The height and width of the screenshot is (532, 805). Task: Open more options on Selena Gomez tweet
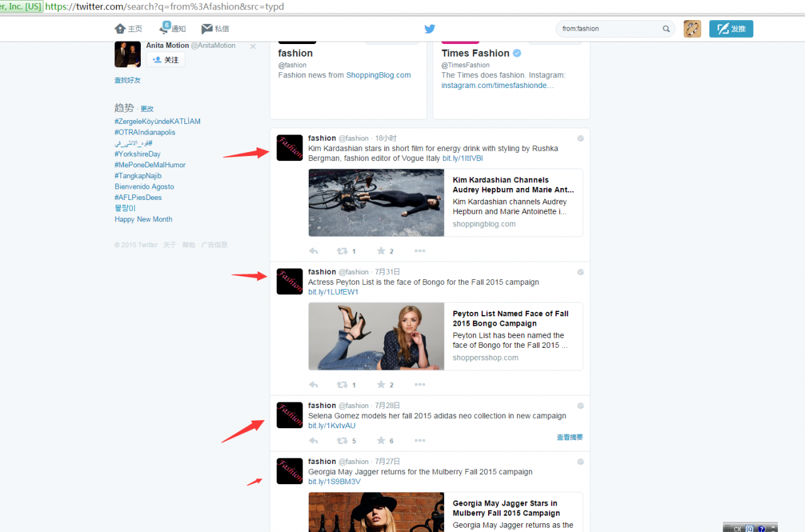coord(420,441)
